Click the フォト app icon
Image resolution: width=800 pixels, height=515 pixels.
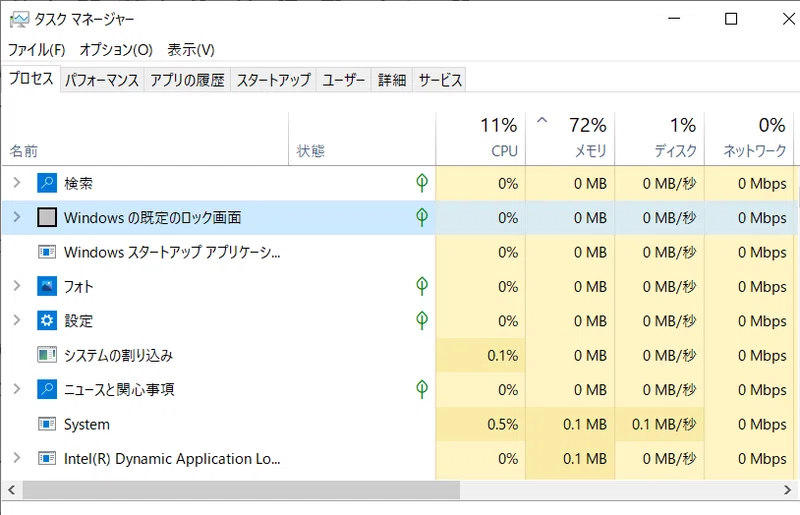(47, 286)
